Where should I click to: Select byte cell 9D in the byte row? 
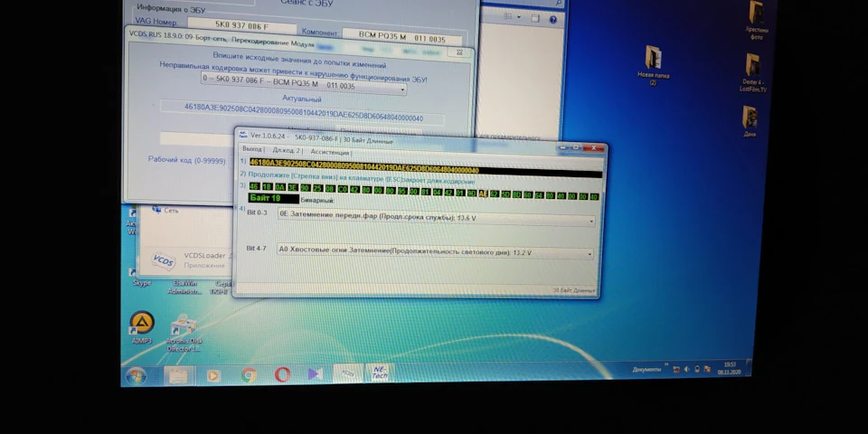[472, 193]
